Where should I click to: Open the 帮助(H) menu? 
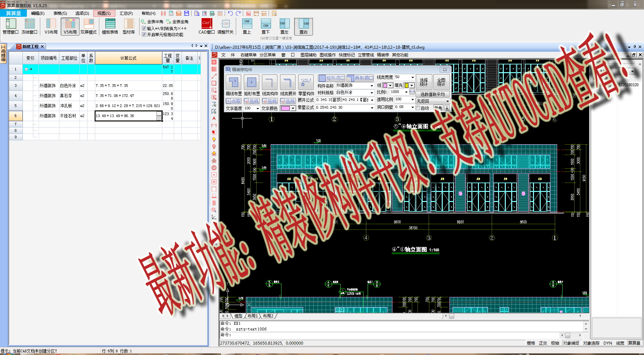point(148,13)
